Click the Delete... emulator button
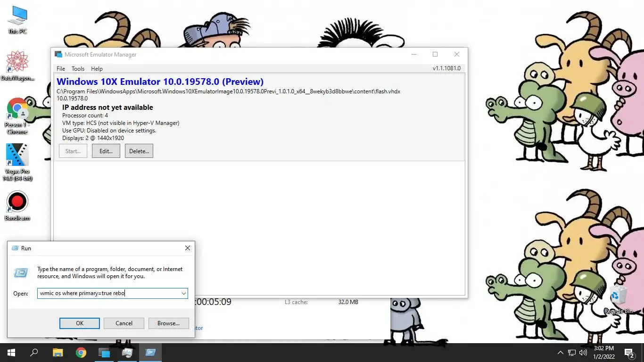 139,151
